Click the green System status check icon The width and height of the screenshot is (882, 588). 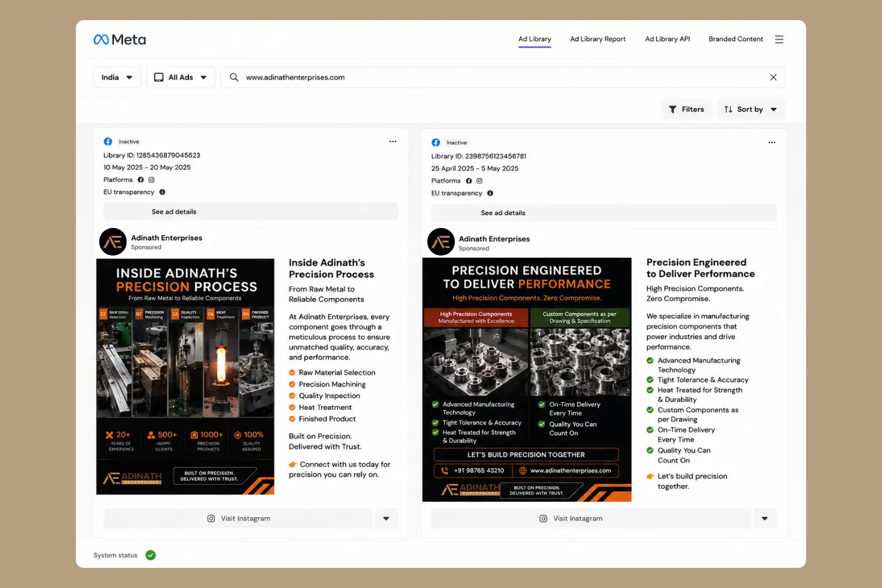coord(150,555)
